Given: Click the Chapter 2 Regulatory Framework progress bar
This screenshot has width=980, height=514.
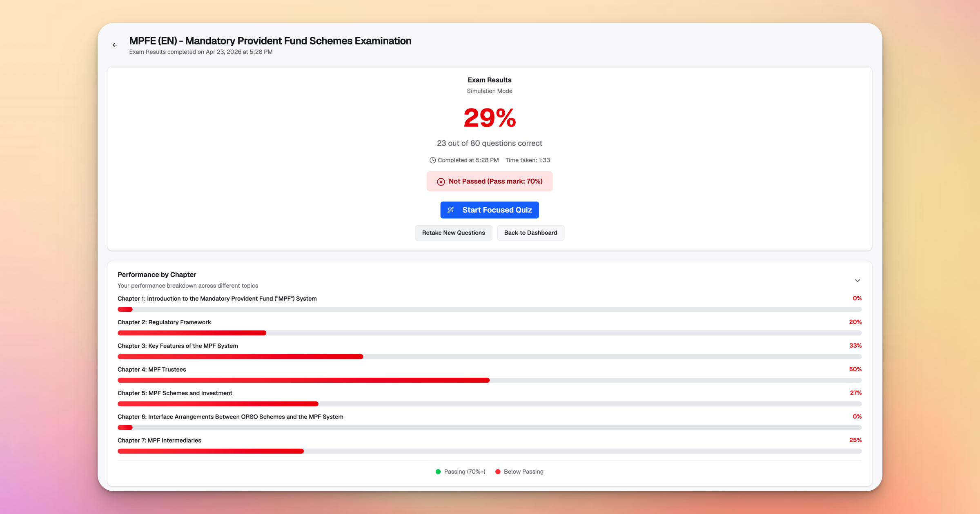Looking at the screenshot, I should (489, 333).
